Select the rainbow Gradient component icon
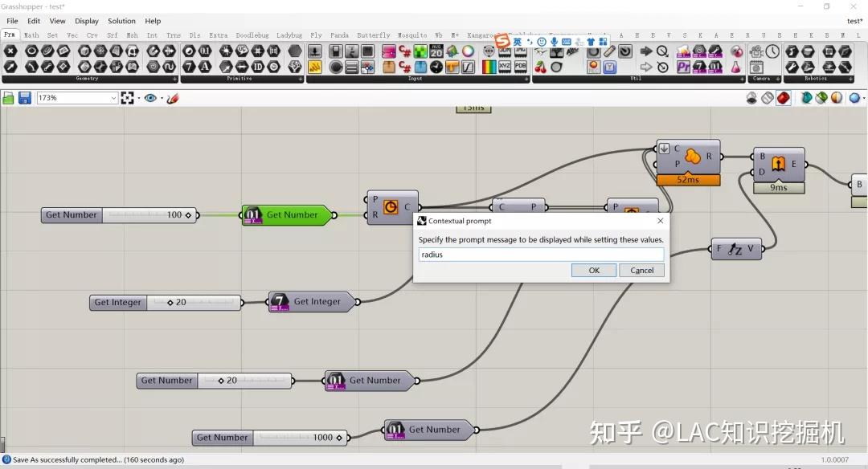This screenshot has width=868, height=469. (x=489, y=67)
